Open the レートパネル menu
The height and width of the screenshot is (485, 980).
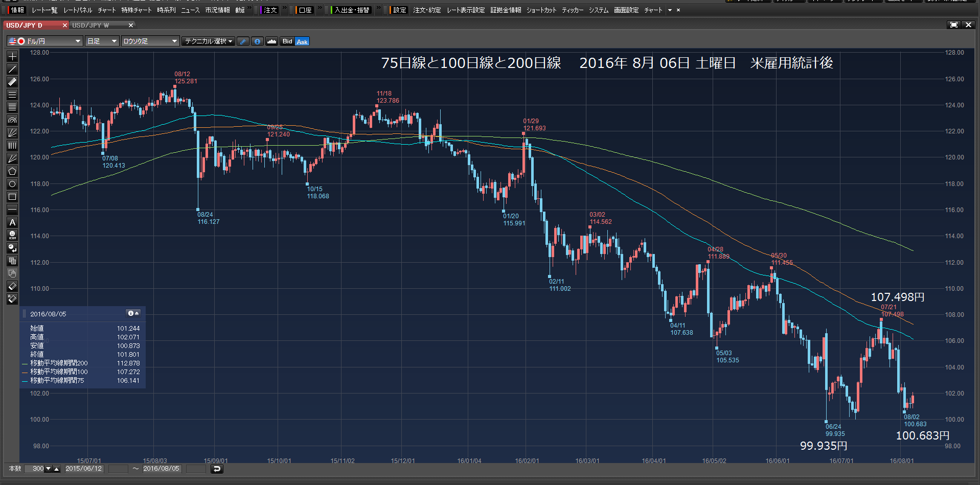(78, 10)
